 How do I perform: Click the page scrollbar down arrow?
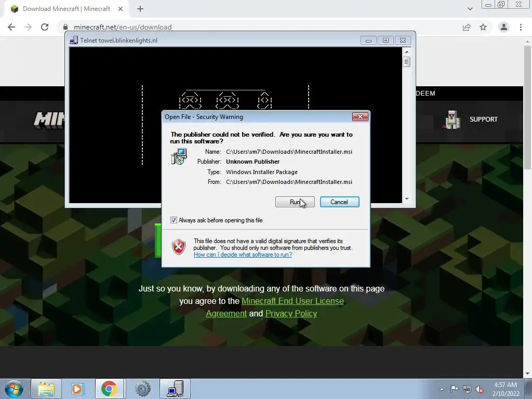pyautogui.click(x=527, y=374)
